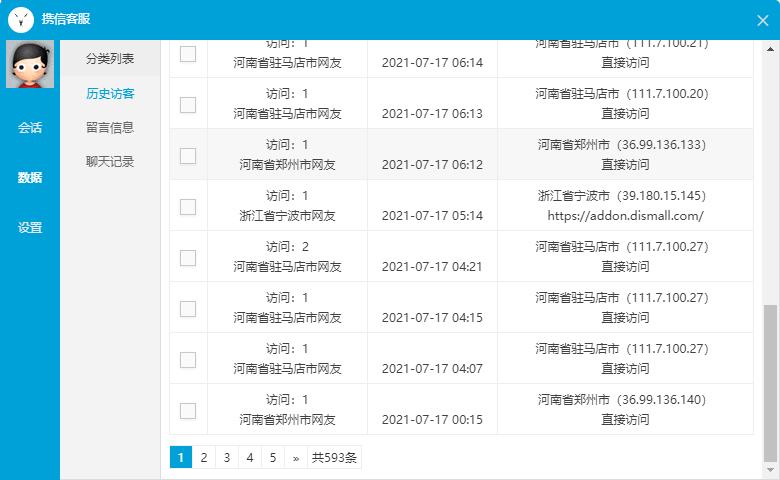
Task: Click the vertical scrollbar thumb
Action: tap(770, 383)
